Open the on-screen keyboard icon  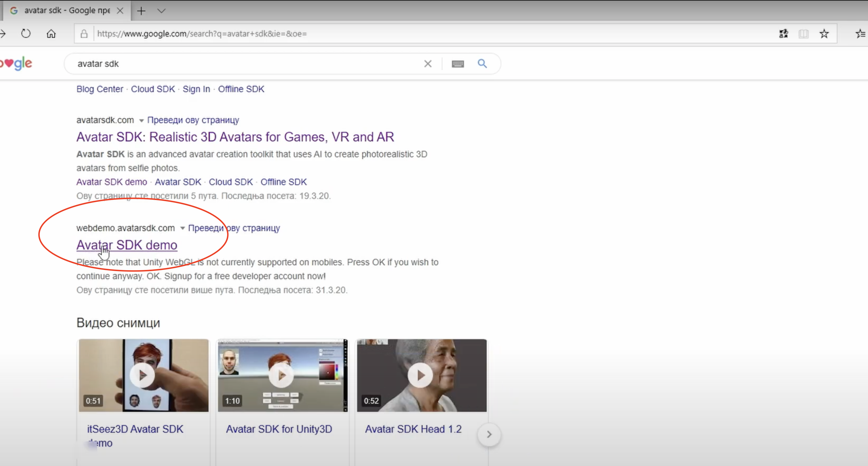pos(458,64)
